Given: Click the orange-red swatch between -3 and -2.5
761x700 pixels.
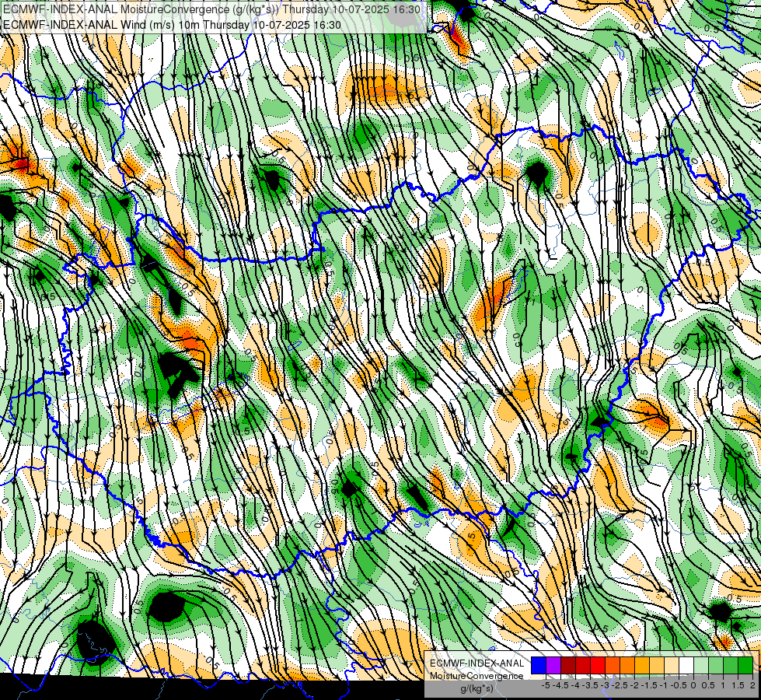Looking at the screenshot, I should coord(613,666).
